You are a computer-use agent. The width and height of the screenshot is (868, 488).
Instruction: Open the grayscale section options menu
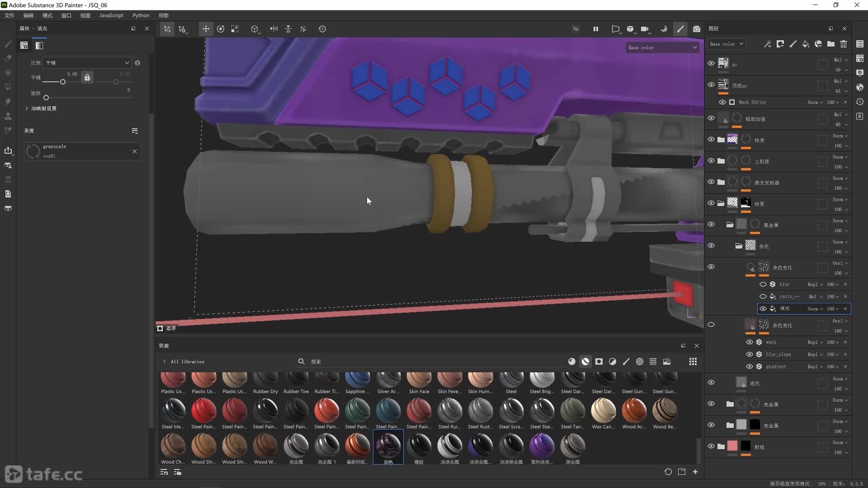click(x=135, y=131)
